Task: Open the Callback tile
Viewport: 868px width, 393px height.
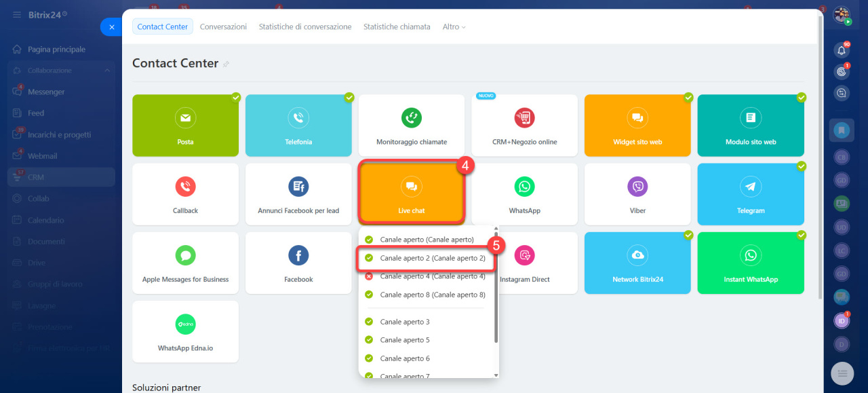Action: pos(185,194)
